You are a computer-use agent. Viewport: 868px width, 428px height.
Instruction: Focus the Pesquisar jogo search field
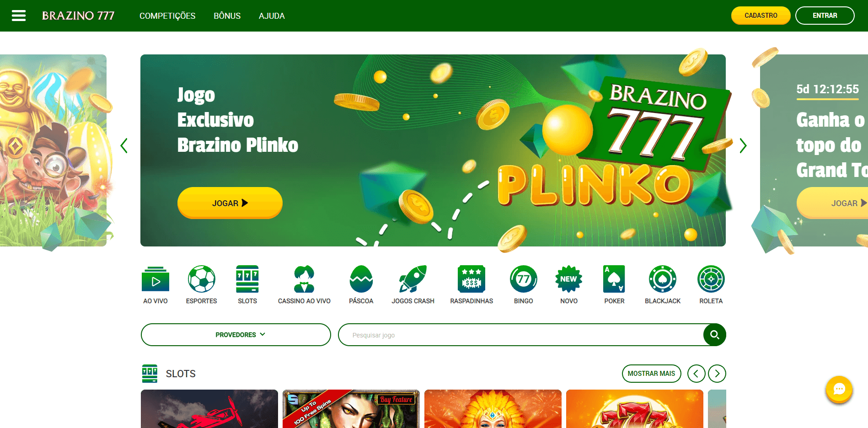pos(521,335)
